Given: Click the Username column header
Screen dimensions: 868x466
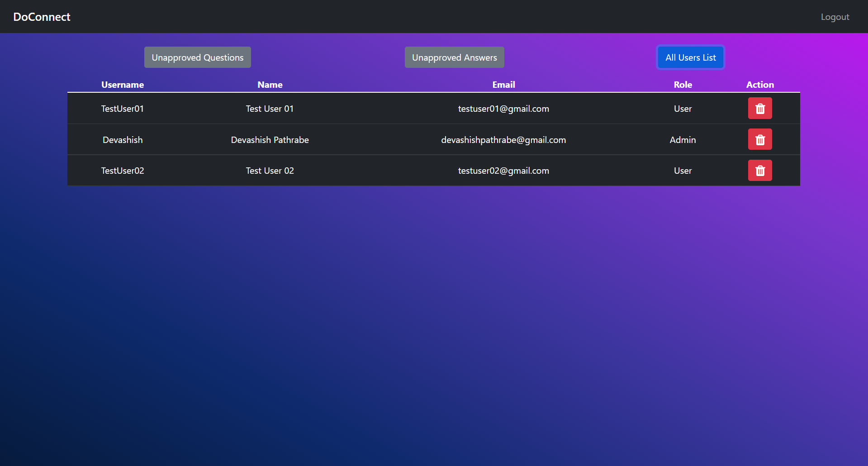Looking at the screenshot, I should tap(123, 85).
